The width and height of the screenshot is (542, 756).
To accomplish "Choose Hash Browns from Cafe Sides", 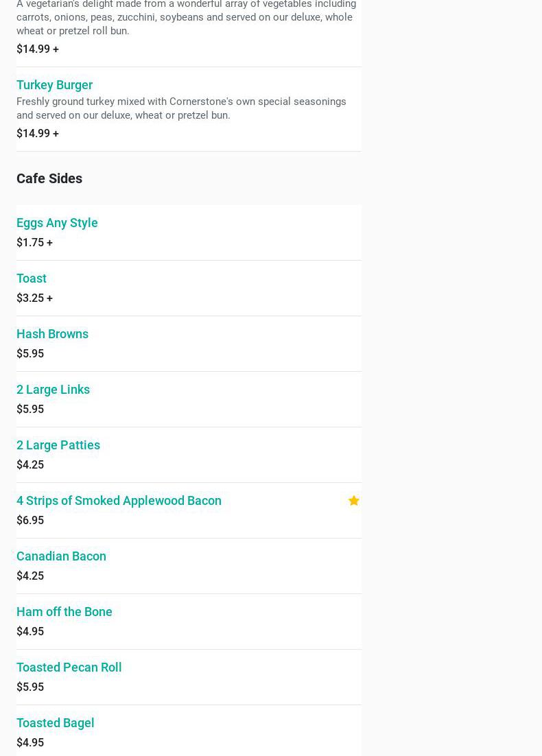I will click(52, 334).
